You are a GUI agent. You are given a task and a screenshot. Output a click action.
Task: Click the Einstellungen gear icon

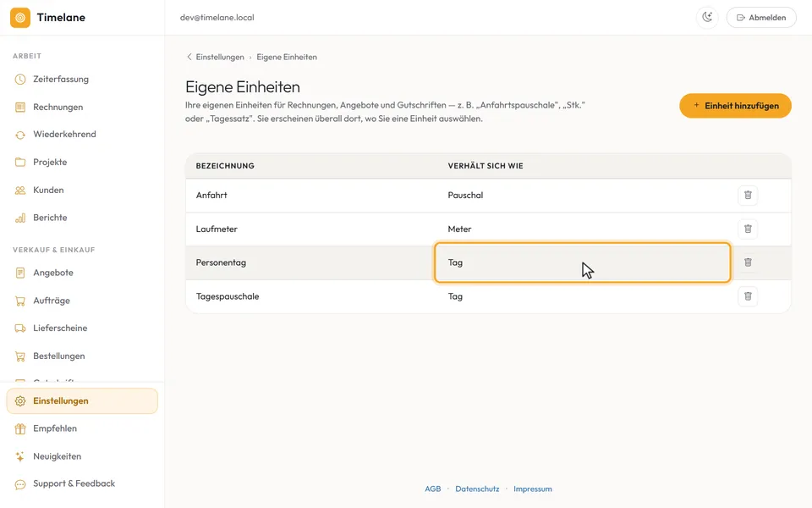pyautogui.click(x=20, y=401)
